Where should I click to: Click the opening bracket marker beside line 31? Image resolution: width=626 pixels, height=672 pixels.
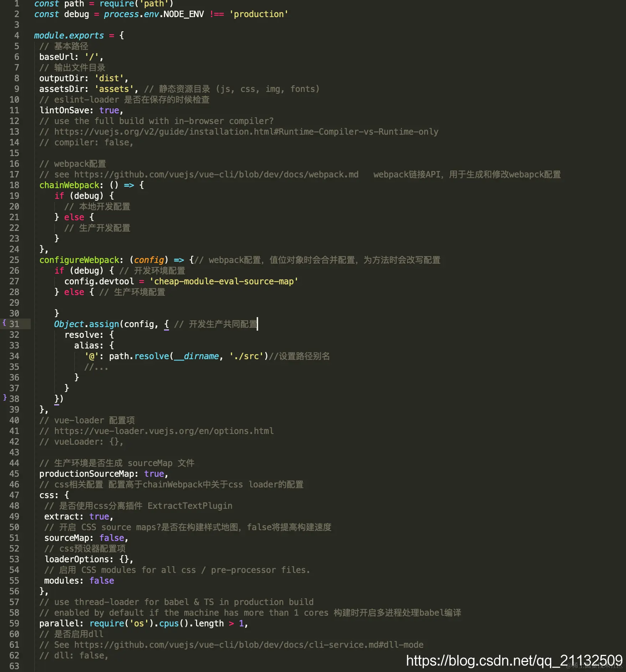pos(4,322)
